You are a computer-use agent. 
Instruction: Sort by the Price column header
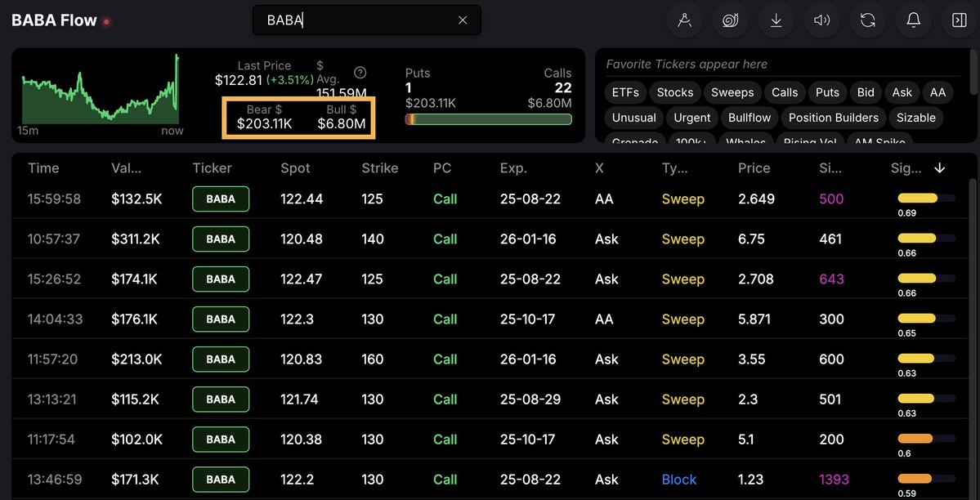(x=754, y=168)
